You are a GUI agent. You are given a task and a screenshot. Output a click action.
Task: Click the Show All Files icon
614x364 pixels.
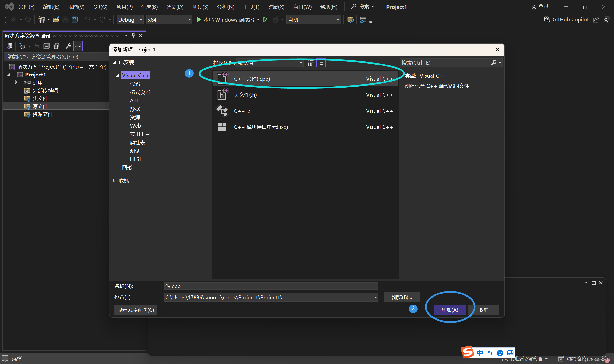pyautogui.click(x=56, y=46)
